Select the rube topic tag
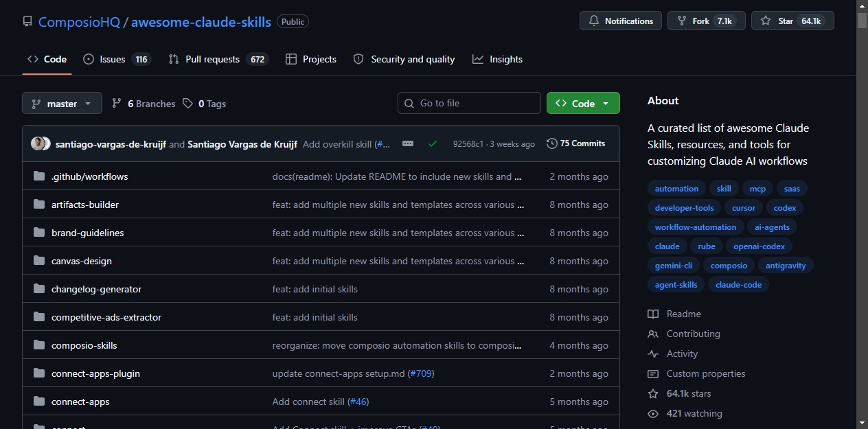Screen dimensions: 868x429 click(707, 246)
